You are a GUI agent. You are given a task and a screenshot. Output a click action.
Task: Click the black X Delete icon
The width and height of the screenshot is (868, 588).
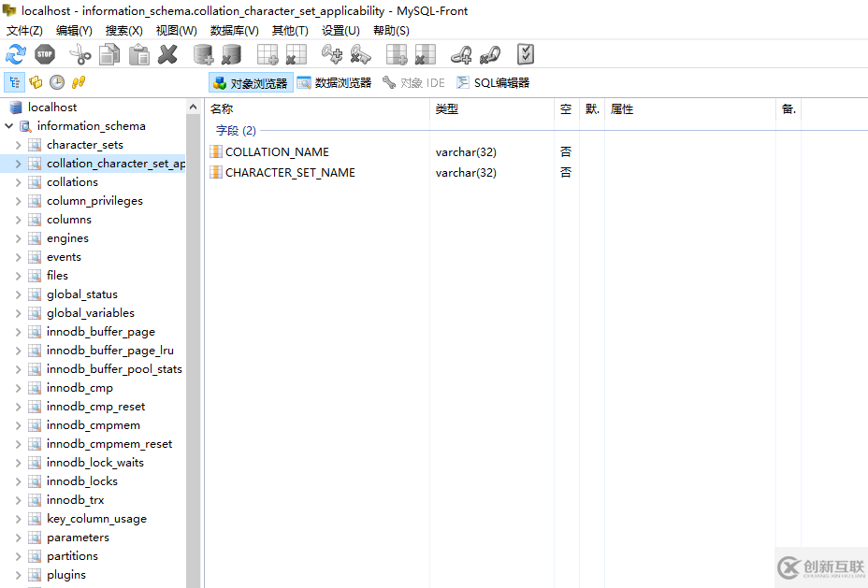167,54
